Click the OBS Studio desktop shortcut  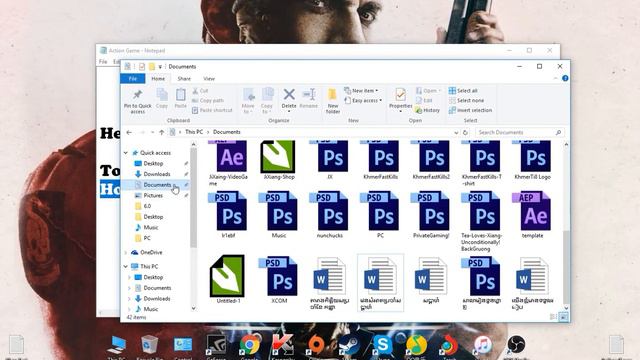click(516, 346)
